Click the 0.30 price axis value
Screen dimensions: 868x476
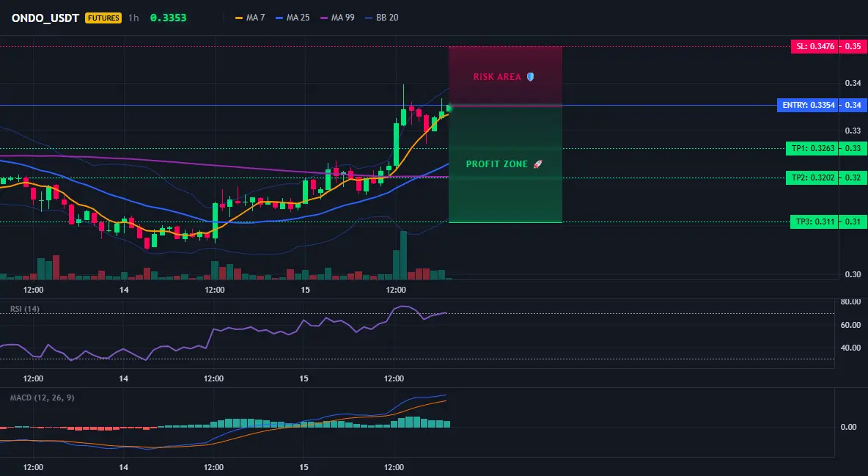853,274
